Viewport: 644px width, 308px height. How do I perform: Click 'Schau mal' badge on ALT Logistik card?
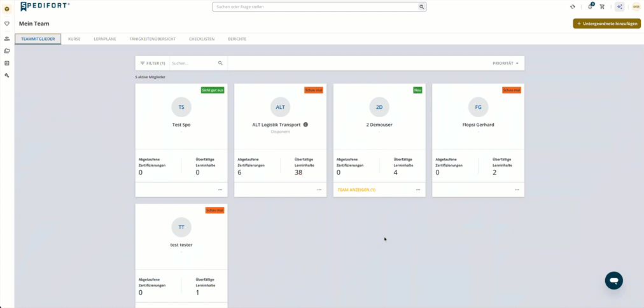pos(314,90)
